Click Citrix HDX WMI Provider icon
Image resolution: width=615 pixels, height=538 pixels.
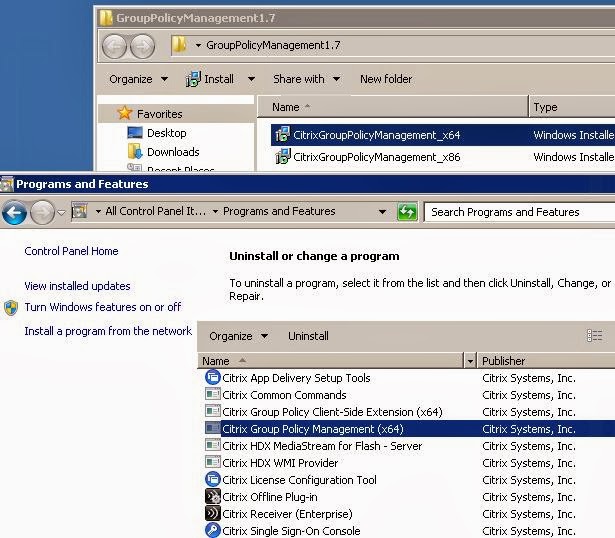[x=213, y=462]
